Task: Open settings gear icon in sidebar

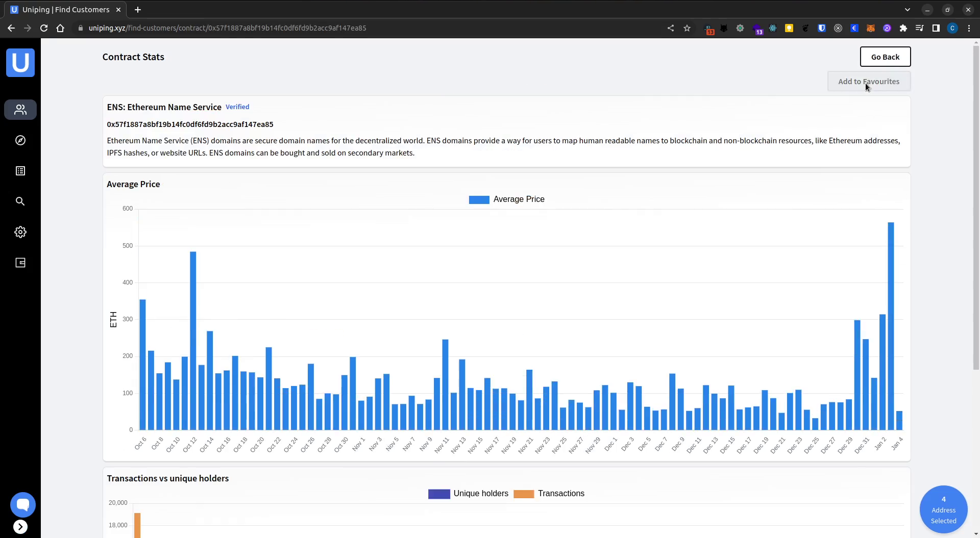Action: (x=20, y=232)
